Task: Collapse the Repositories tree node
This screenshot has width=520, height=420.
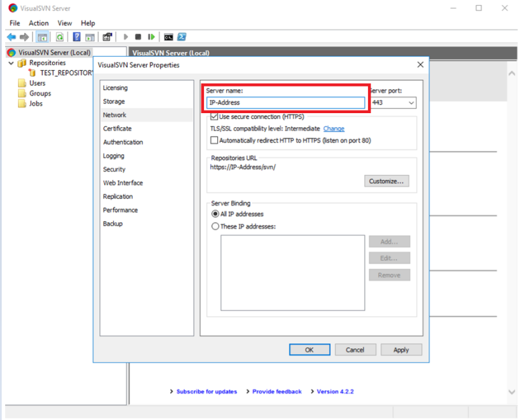Action: click(x=10, y=62)
